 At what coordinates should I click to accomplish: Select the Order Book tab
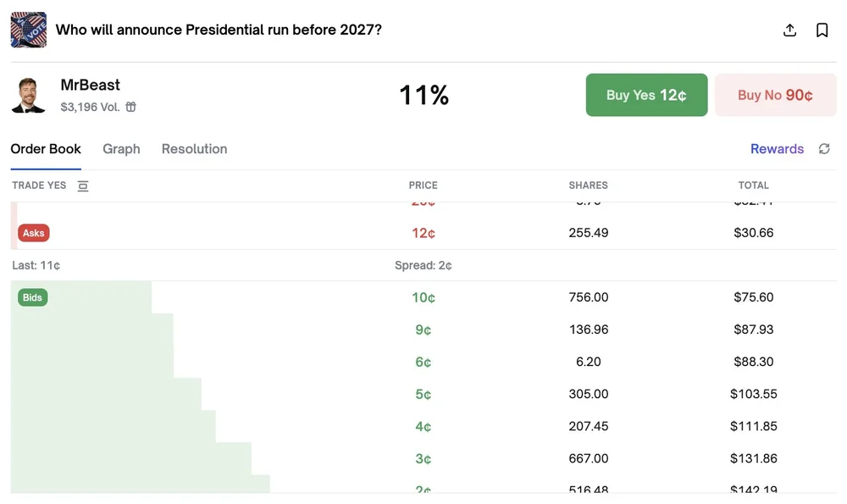click(x=46, y=148)
